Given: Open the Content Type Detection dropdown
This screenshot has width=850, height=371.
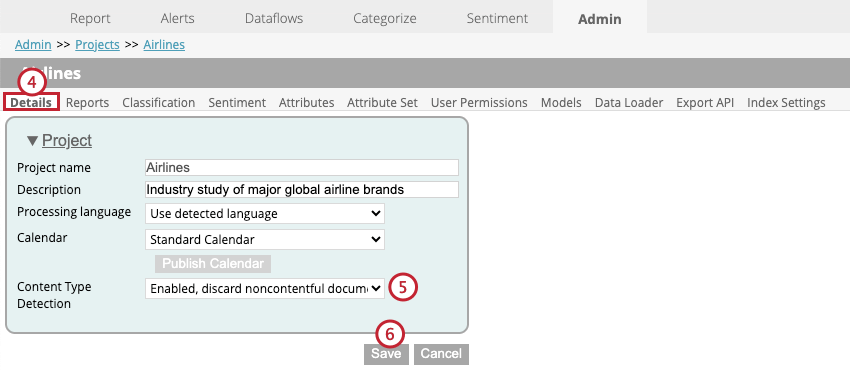Looking at the screenshot, I should coord(265,289).
